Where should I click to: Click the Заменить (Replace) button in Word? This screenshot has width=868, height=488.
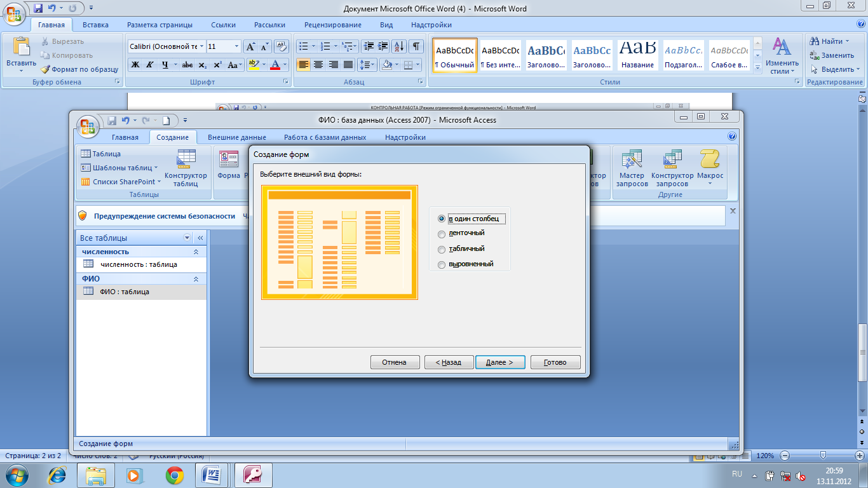[832, 55]
